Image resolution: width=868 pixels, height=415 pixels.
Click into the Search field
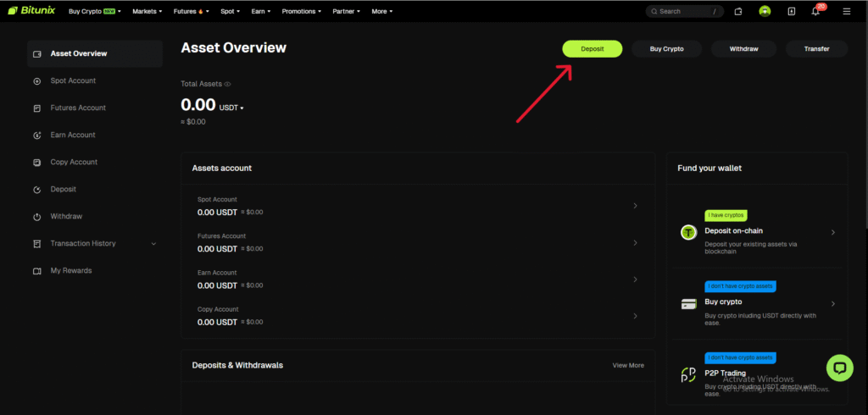[x=682, y=12]
